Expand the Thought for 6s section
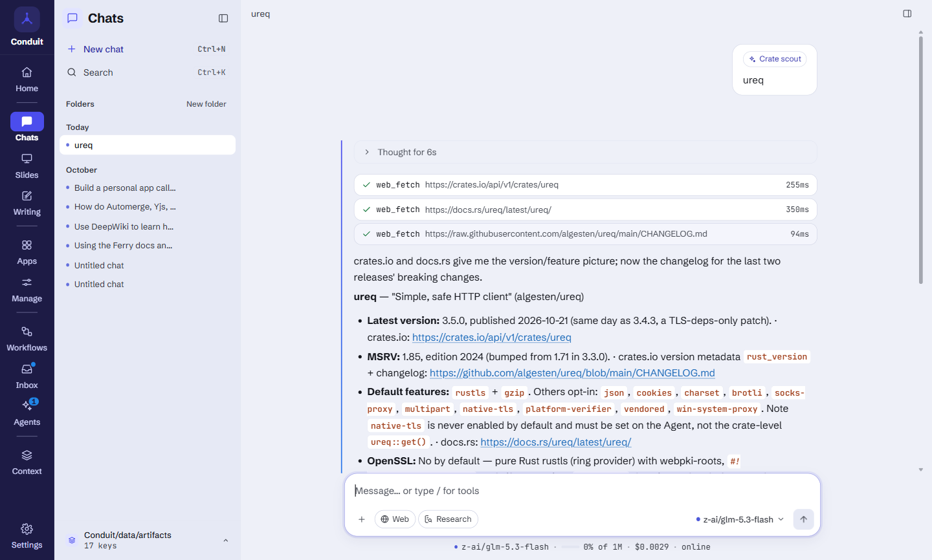The height and width of the screenshot is (560, 932). pyautogui.click(x=585, y=152)
